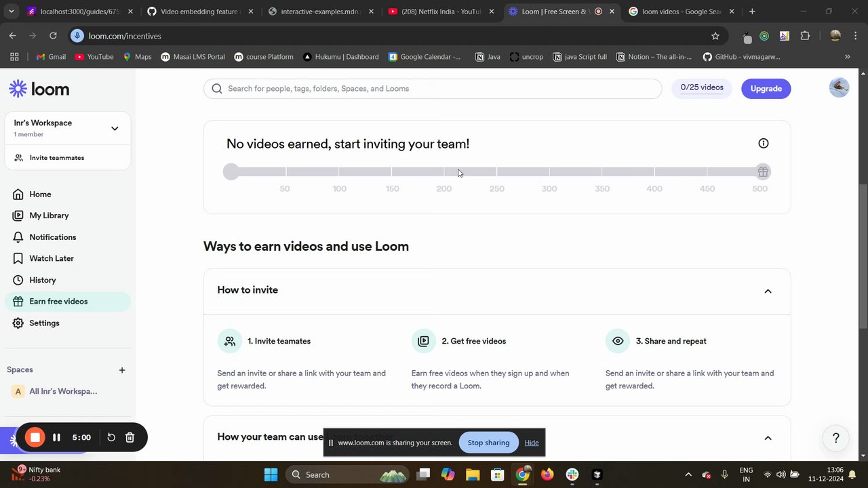Open a new browser tab
Viewport: 868px width, 488px height.
click(x=752, y=12)
